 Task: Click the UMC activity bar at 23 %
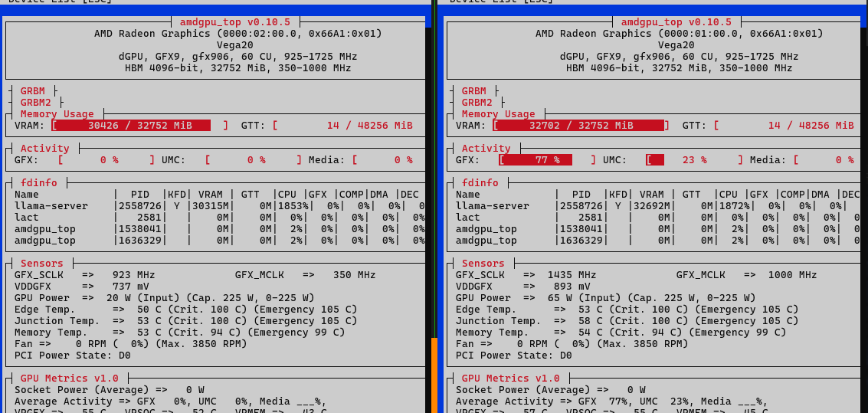point(693,160)
